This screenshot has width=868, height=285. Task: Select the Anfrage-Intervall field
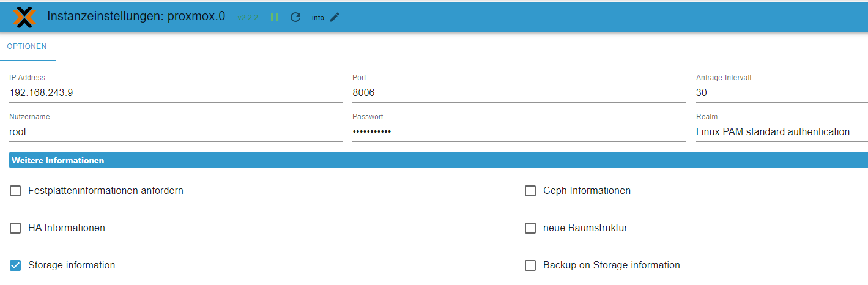(781, 93)
